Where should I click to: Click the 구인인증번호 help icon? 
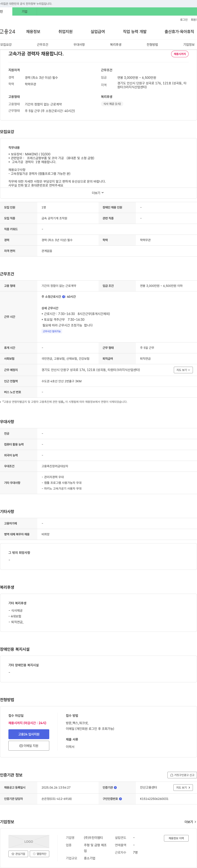(120, 799)
